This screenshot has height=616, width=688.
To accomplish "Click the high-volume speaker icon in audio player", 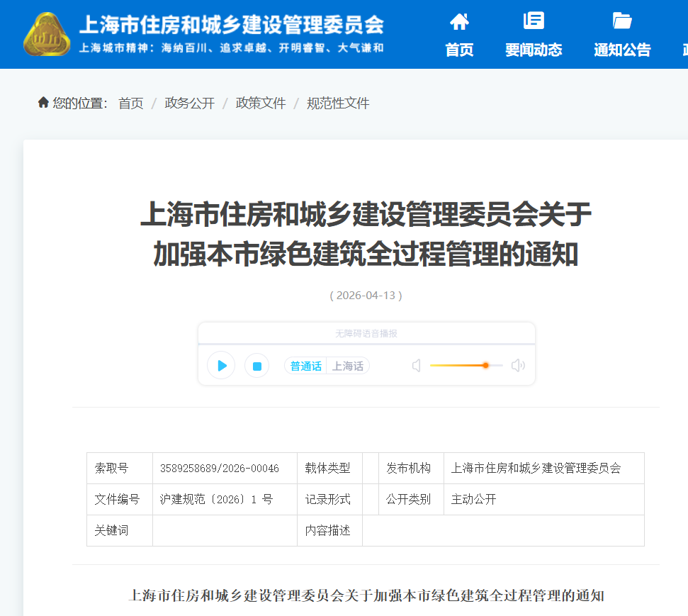I will (518, 365).
